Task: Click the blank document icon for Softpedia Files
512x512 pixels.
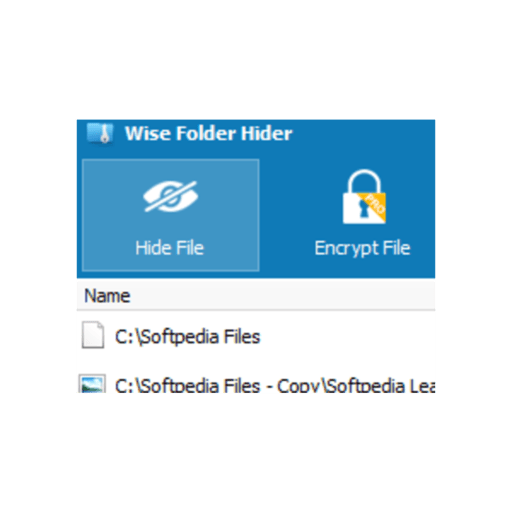Action: pyautogui.click(x=93, y=335)
